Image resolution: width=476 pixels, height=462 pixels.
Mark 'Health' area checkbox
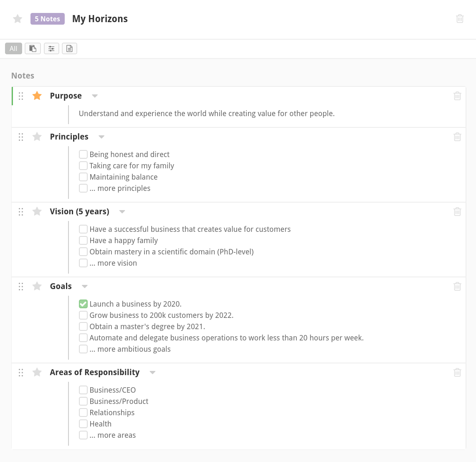pos(84,424)
